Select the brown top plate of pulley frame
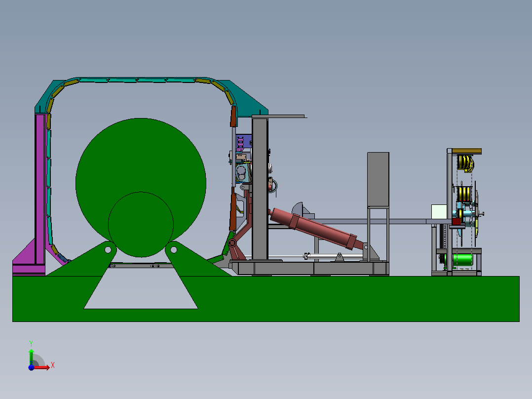The width and height of the screenshot is (532, 399). [x=466, y=151]
